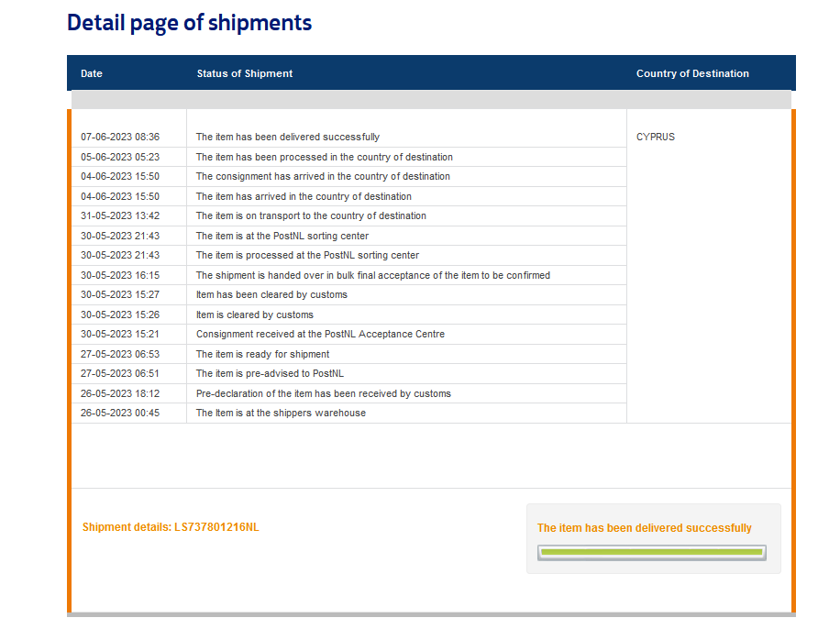Viewport: 840px width, 629px height.
Task: Select 'The item is at the PostNL sorting center'
Action: [x=282, y=236]
